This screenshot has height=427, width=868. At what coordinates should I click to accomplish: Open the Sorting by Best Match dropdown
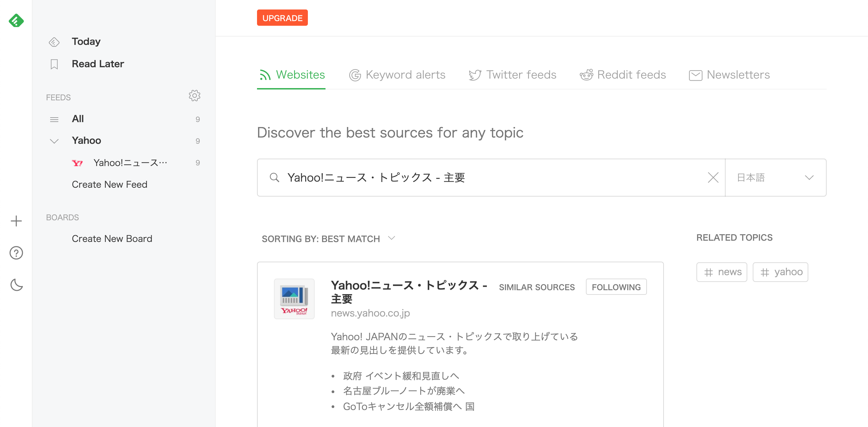point(328,239)
